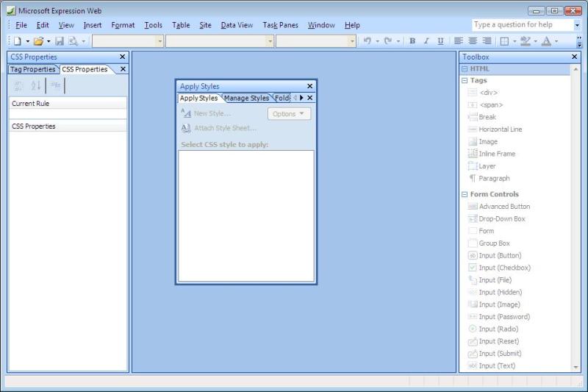Click the Borders toolbar icon

click(x=505, y=41)
